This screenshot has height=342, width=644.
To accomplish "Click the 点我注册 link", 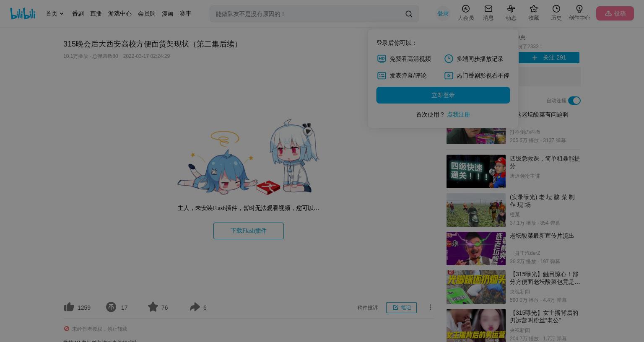I will 458,114.
